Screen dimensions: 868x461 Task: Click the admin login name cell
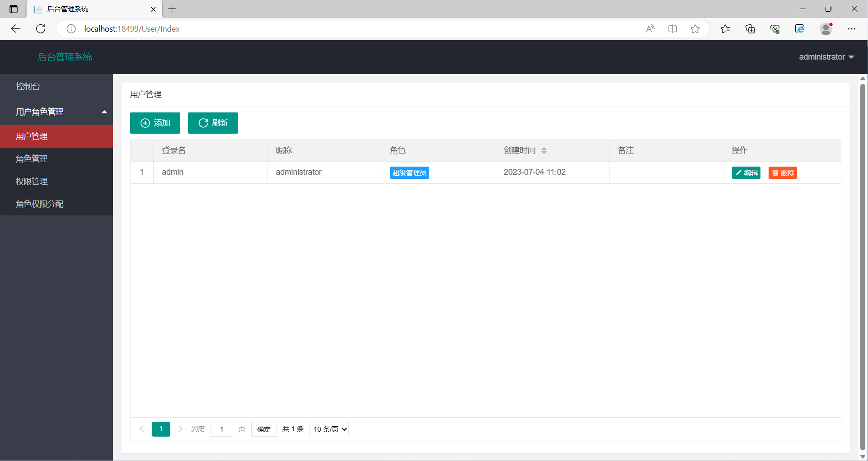click(210, 172)
